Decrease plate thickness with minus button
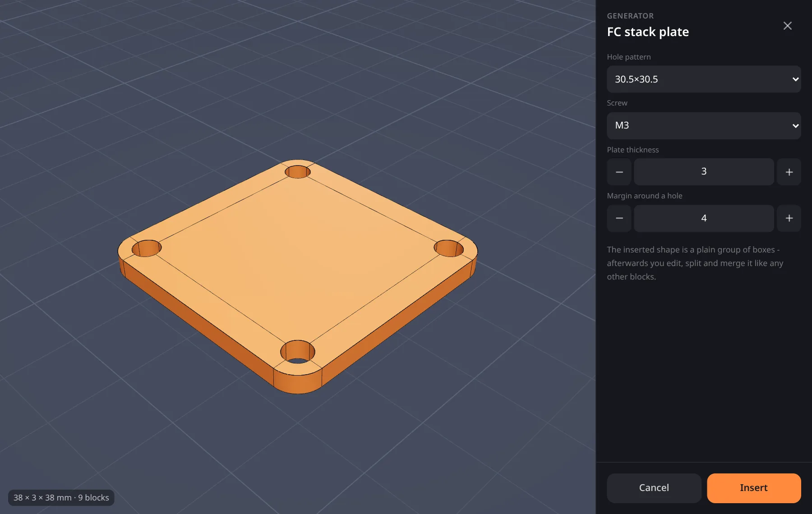812x514 pixels. click(619, 172)
